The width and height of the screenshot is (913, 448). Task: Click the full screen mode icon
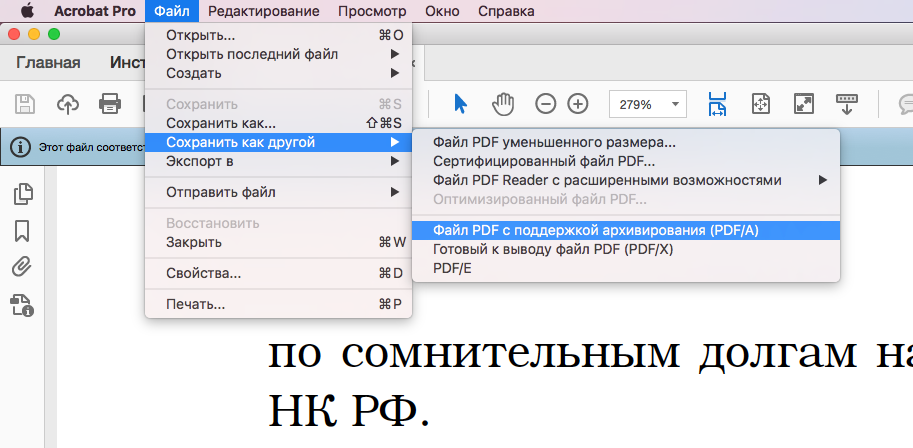804,104
